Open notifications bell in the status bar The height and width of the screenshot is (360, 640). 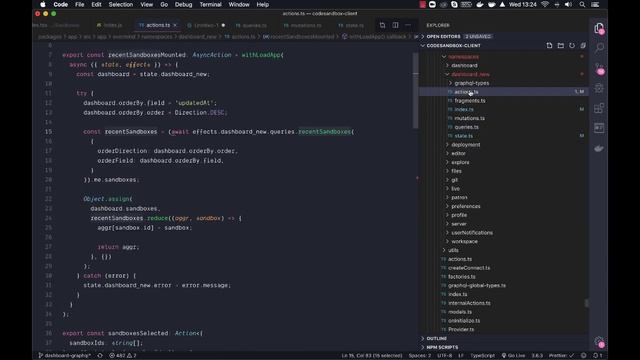(x=597, y=356)
